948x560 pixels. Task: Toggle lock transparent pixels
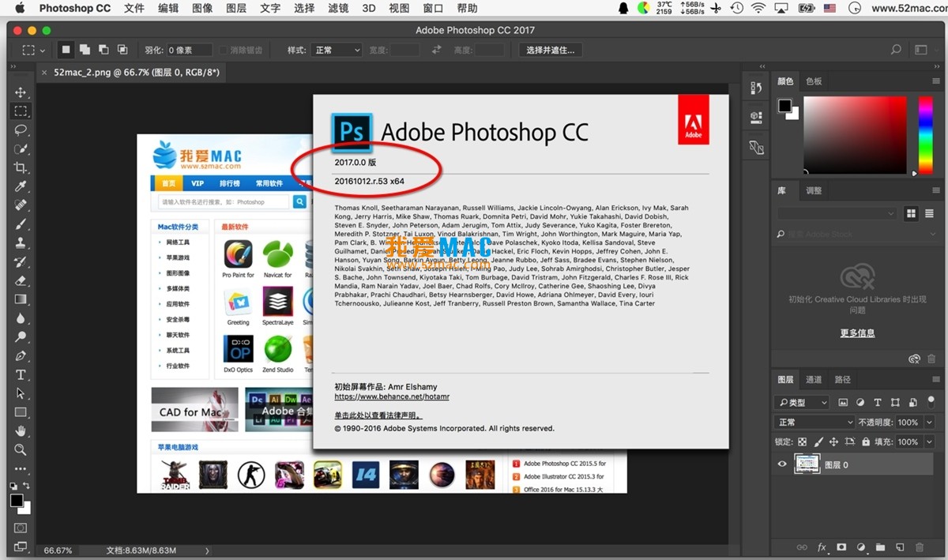tap(803, 442)
